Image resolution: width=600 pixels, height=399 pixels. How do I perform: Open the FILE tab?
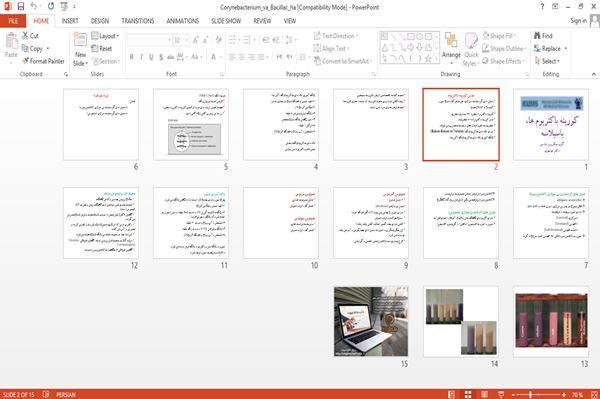click(x=13, y=21)
